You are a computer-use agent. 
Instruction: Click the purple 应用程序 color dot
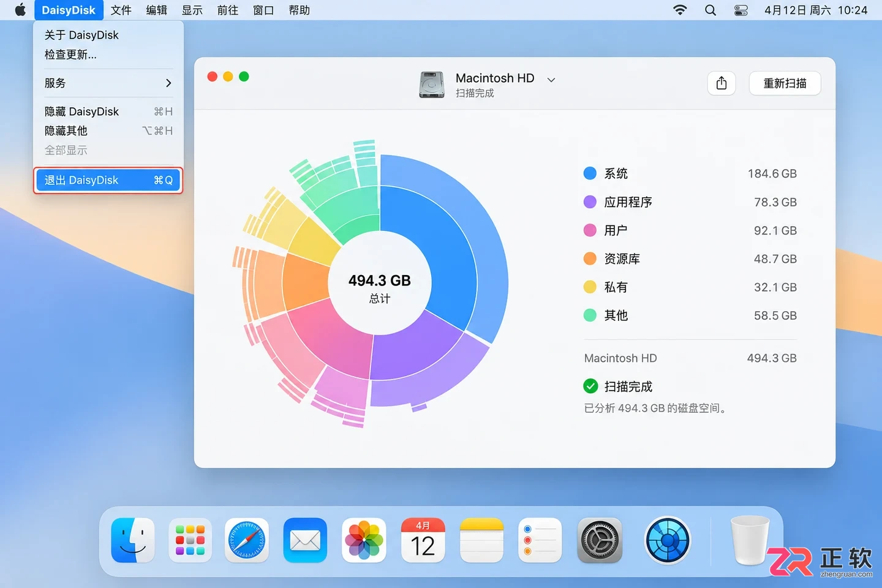click(x=590, y=202)
